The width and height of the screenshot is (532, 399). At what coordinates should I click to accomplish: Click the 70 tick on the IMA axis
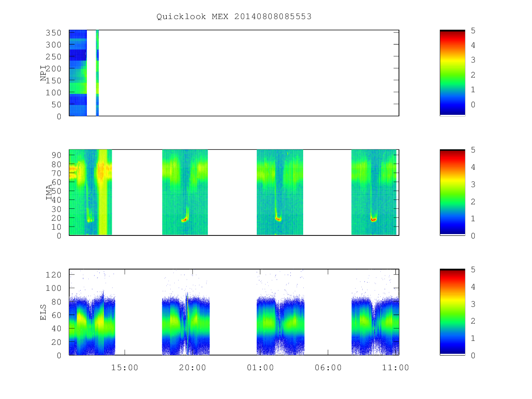tap(57, 173)
